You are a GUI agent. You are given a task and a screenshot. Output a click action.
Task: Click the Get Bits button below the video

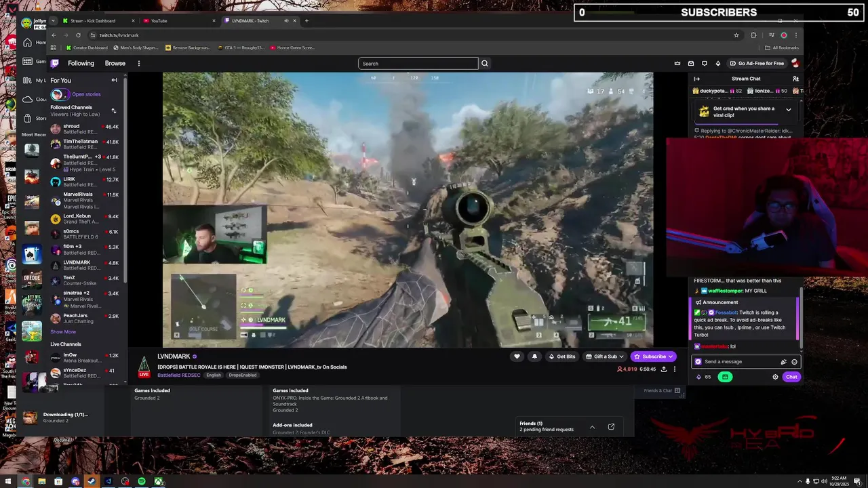tap(562, 357)
